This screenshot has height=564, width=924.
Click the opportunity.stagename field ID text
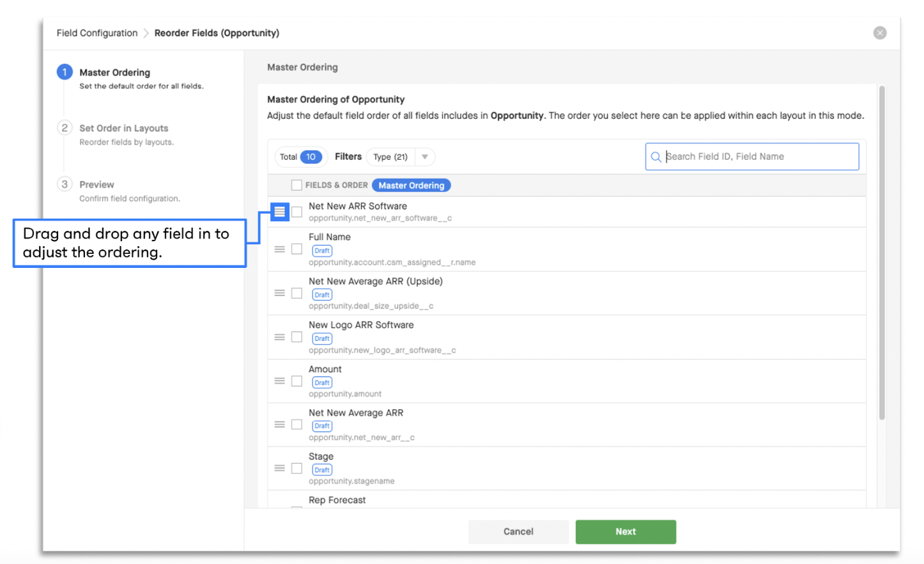351,481
